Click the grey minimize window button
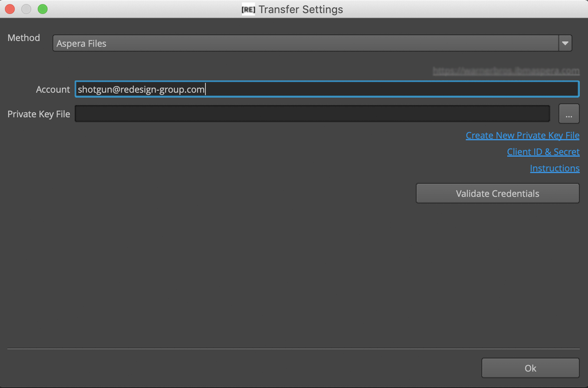Viewport: 588px width, 388px height. [x=26, y=9]
